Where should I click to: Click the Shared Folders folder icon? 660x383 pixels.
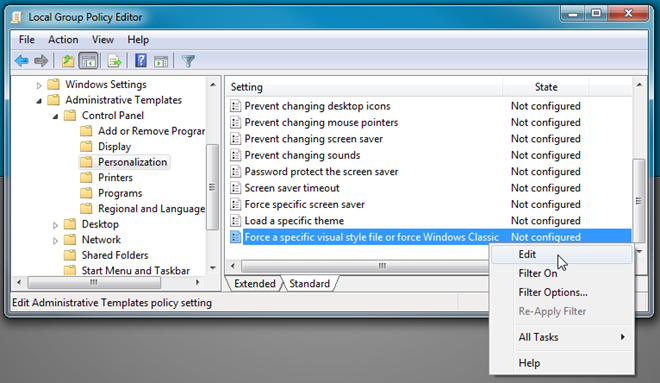click(x=70, y=255)
